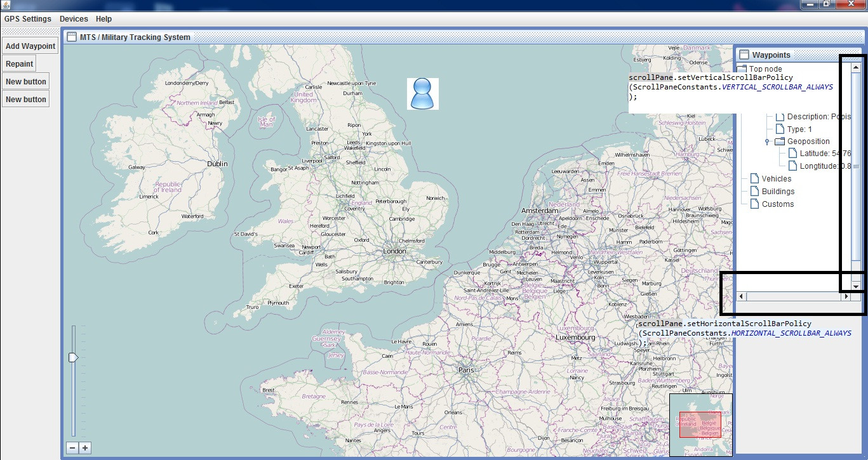This screenshot has height=460, width=868.
Task: Click the Add Waypoint button
Action: (x=30, y=46)
